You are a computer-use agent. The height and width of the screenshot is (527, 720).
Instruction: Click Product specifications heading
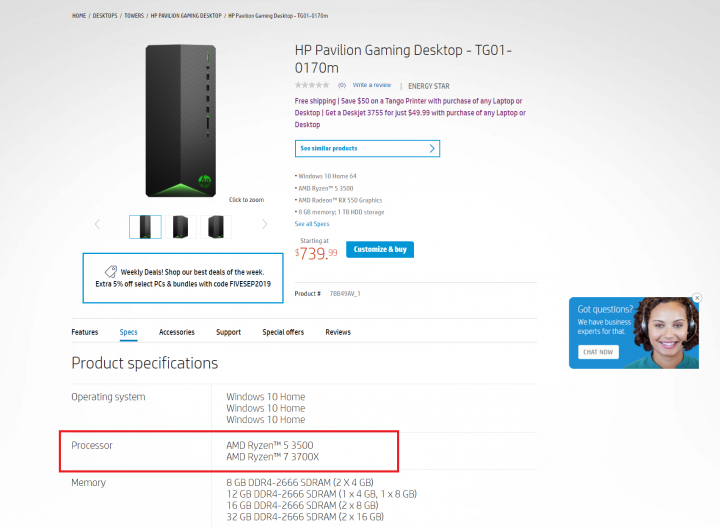(145, 363)
